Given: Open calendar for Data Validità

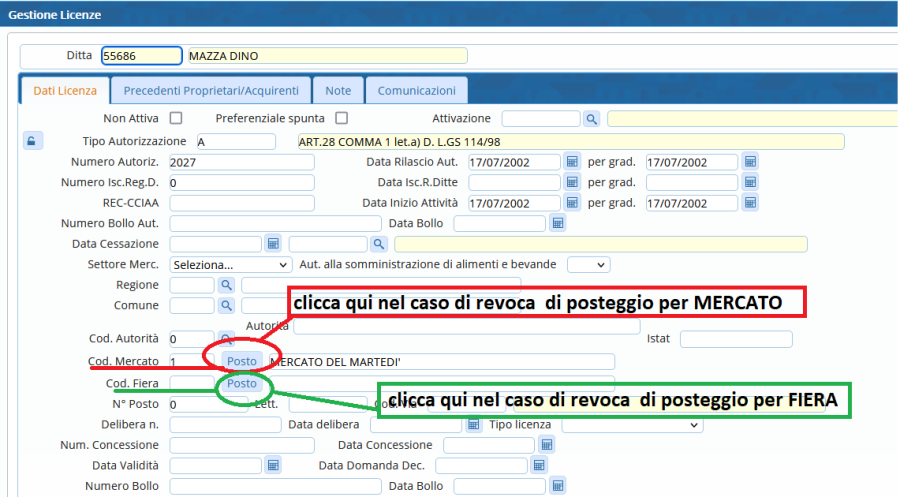Looking at the screenshot, I should [273, 465].
